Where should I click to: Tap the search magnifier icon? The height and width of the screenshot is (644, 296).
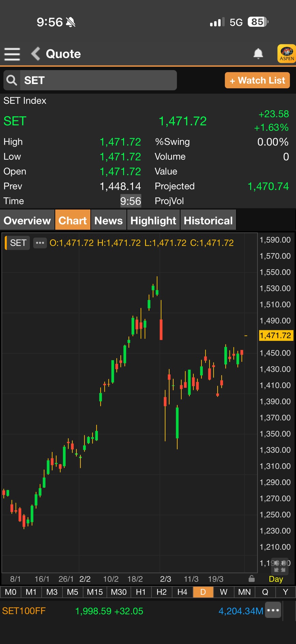[12, 80]
